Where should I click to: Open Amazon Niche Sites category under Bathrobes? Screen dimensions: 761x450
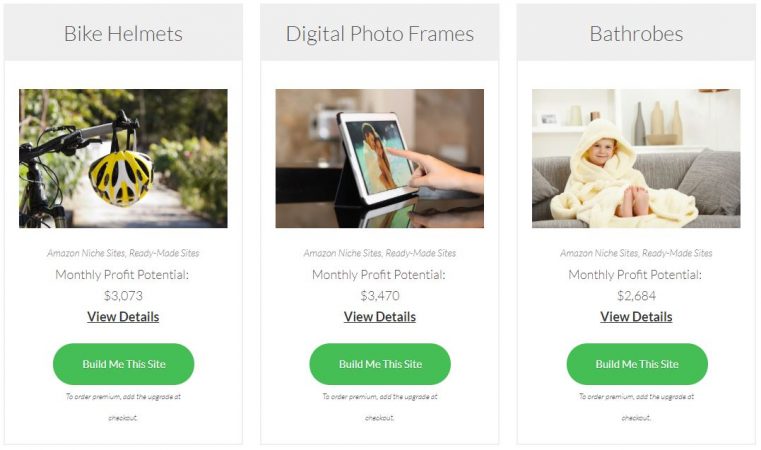click(599, 253)
